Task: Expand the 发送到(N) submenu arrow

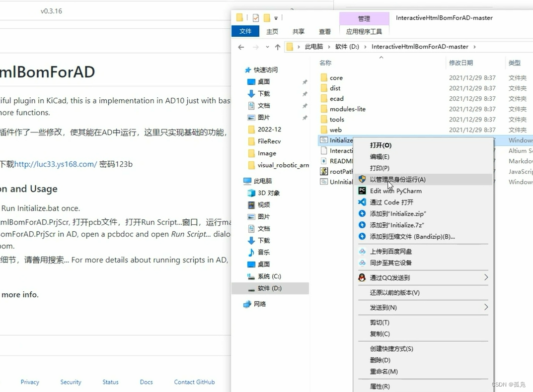Action: (486, 307)
